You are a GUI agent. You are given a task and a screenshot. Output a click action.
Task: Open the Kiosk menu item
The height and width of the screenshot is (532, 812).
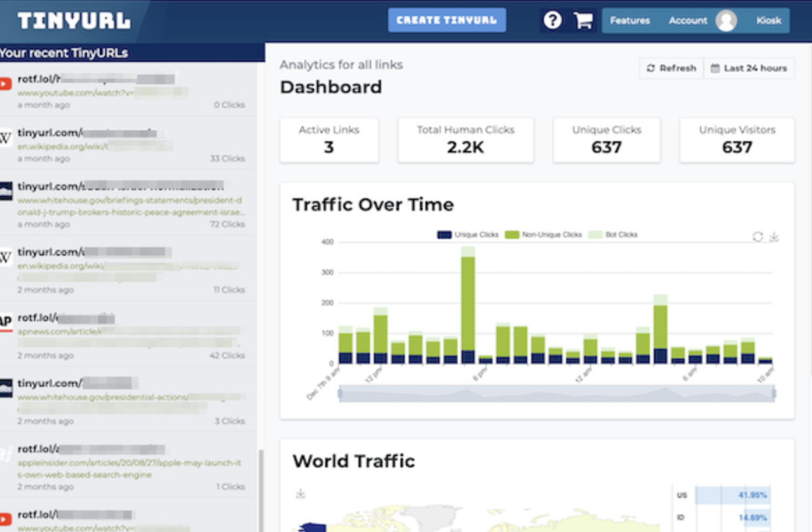769,21
